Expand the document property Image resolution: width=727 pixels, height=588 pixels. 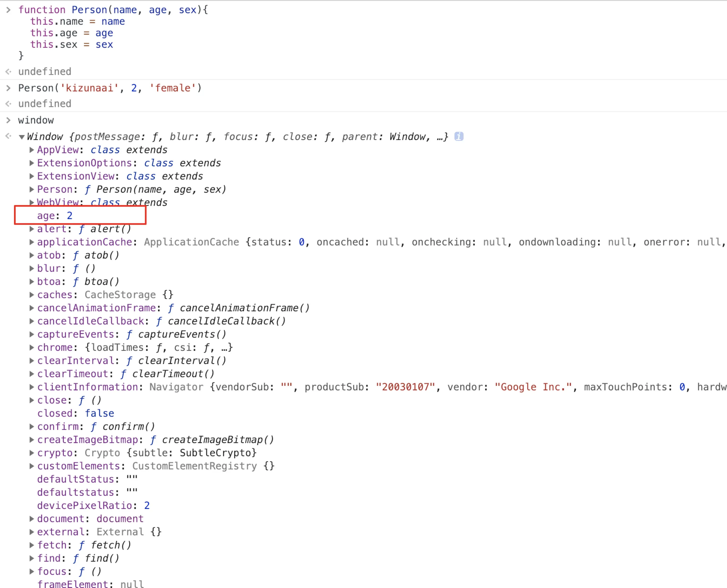(31, 518)
